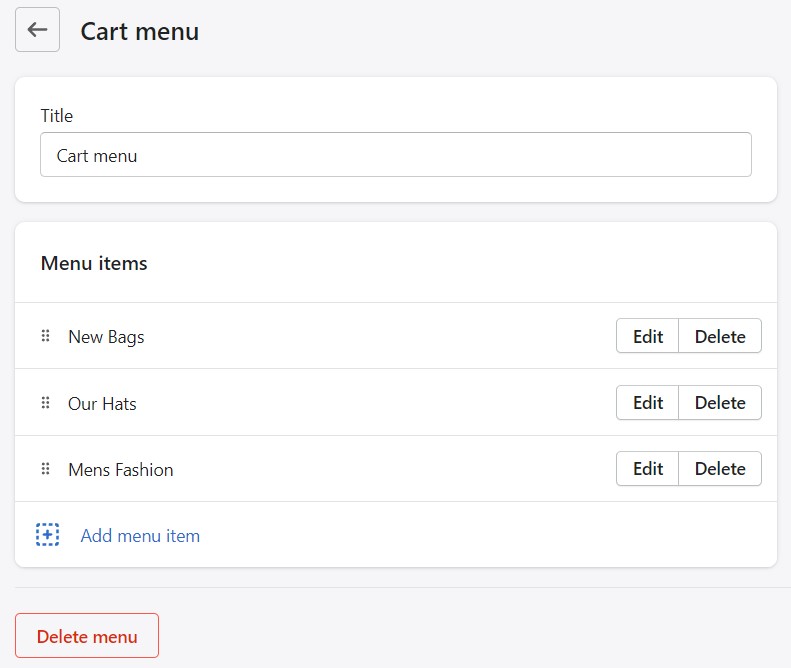Viewport: 791px width, 668px height.
Task: Click the drag handle beside New Bags
Action: click(x=45, y=336)
